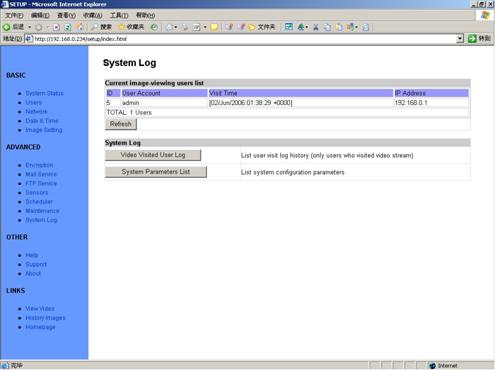The width and height of the screenshot is (495, 370).
Task: Open the Scheduler link
Action: 39,202
